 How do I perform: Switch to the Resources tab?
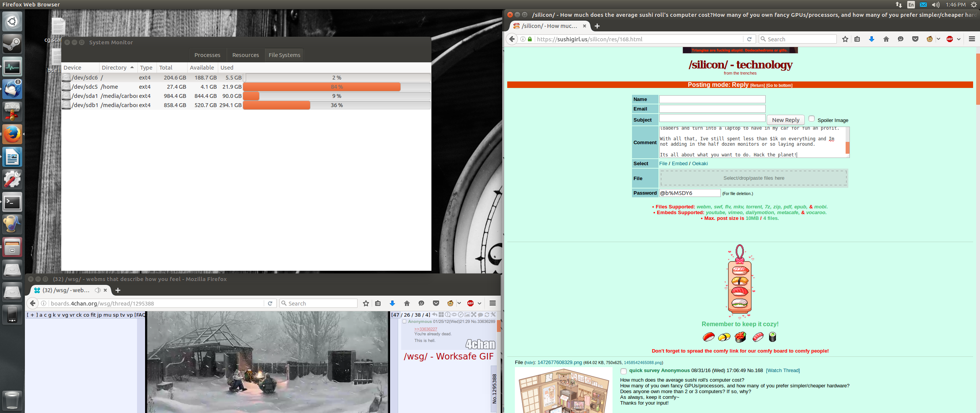(245, 55)
